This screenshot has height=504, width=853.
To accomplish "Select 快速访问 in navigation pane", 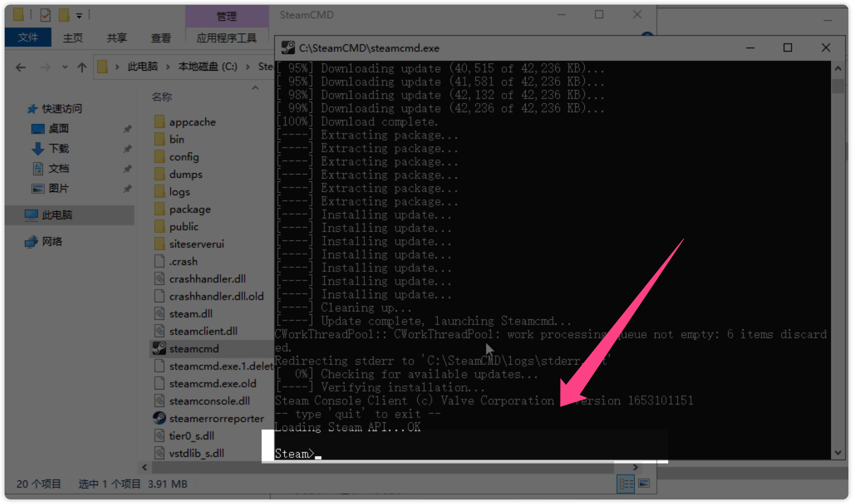I will click(x=54, y=109).
